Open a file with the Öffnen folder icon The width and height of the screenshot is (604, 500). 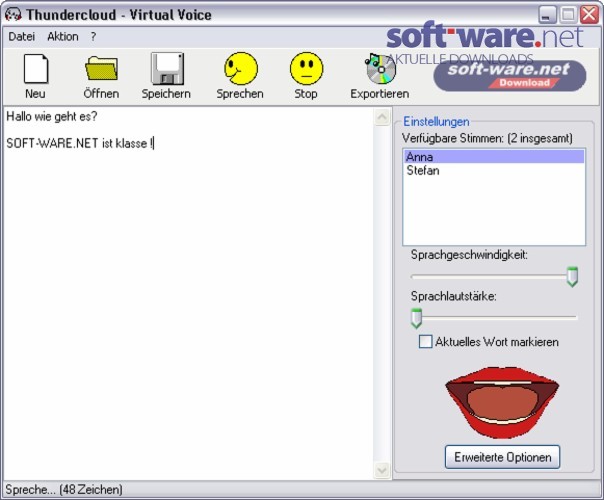(x=101, y=68)
